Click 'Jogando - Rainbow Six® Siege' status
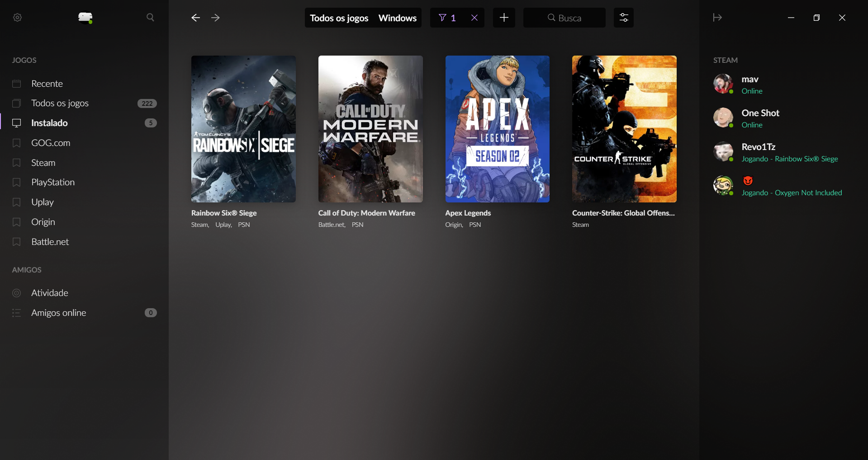The width and height of the screenshot is (868, 460). point(790,159)
